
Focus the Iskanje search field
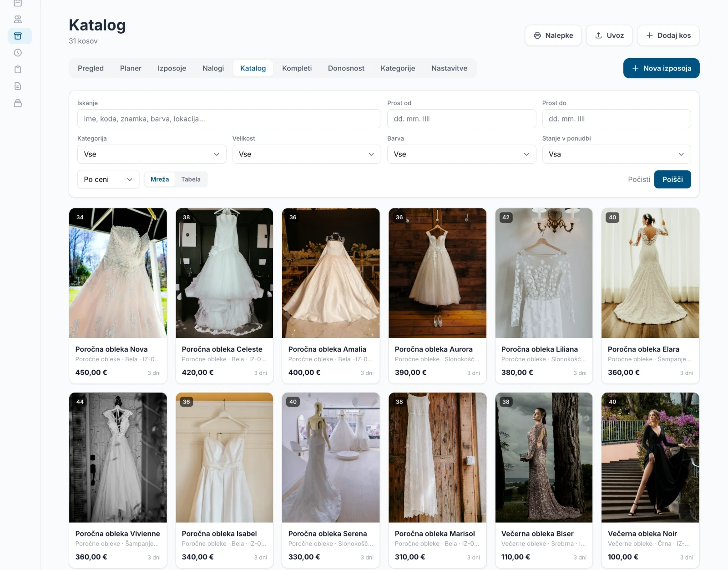tap(229, 119)
